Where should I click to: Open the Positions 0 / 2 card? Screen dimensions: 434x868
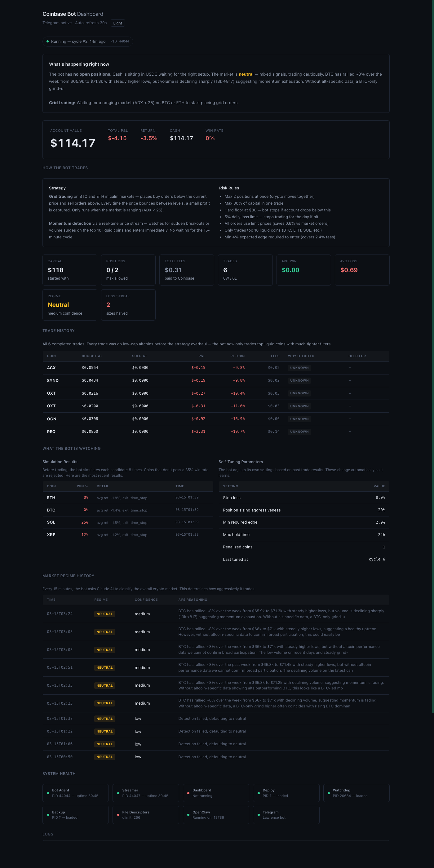tap(128, 270)
